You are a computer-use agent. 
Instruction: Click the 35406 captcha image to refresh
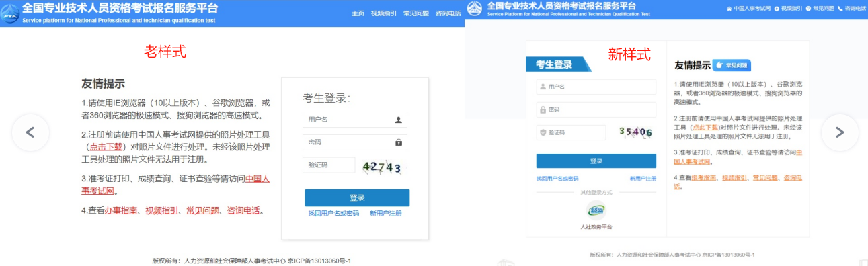point(636,132)
